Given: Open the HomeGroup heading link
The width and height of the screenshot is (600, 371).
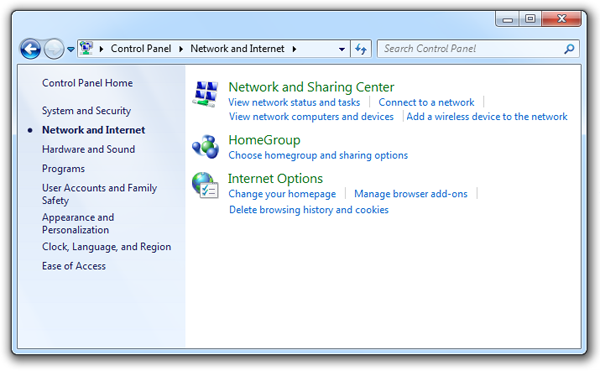Looking at the screenshot, I should click(x=264, y=140).
